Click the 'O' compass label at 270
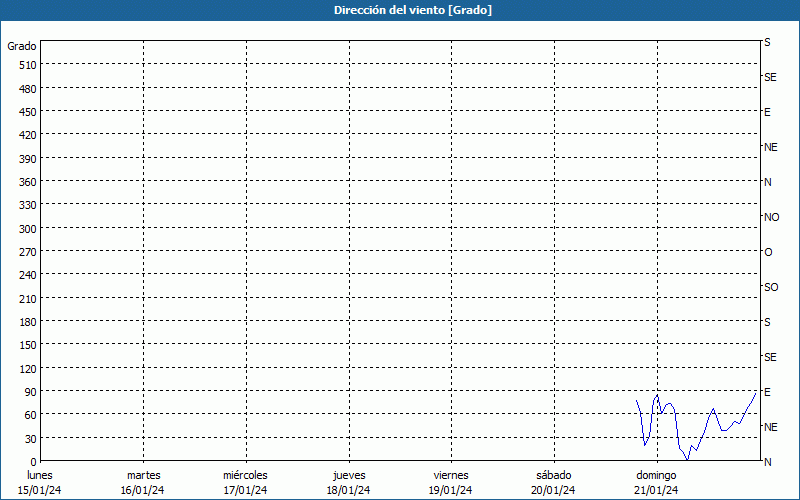 tap(768, 252)
